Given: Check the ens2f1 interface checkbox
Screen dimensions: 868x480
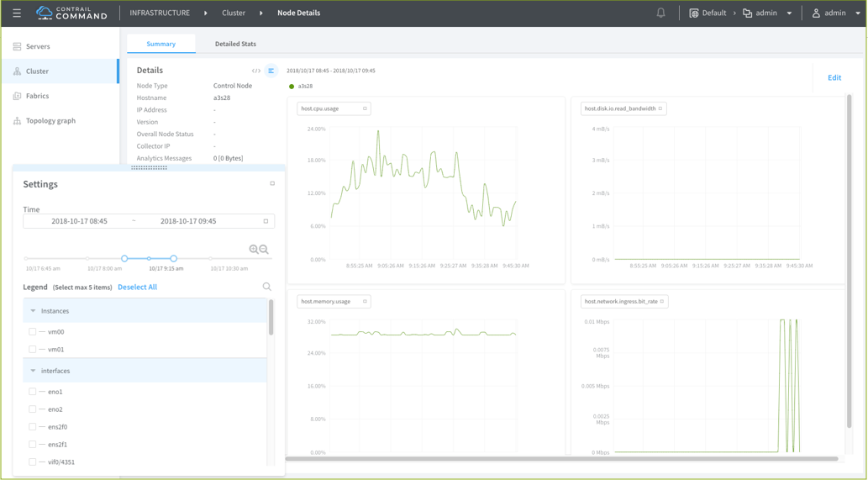Looking at the screenshot, I should click(32, 444).
